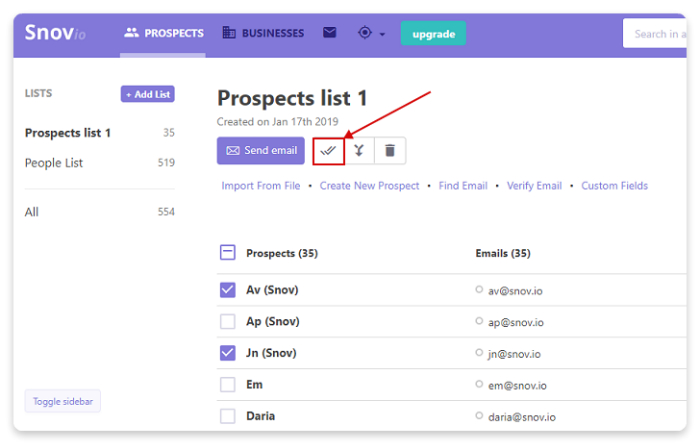Open the Import From File link
The image size is (700, 444).
(261, 186)
